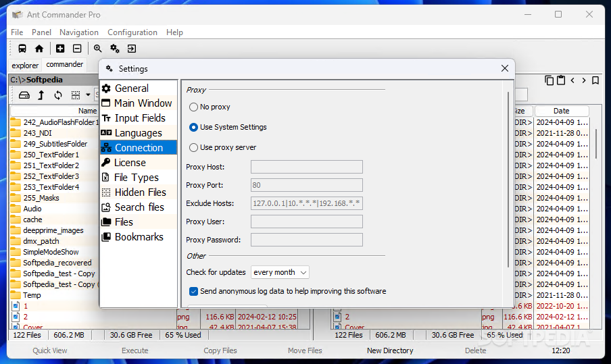Switch to the commander tab

point(65,64)
